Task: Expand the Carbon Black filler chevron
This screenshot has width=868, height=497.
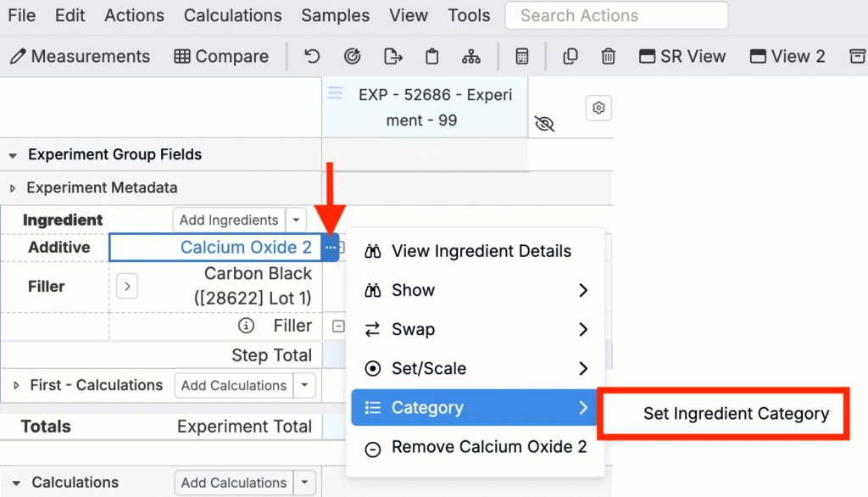Action: [127, 287]
